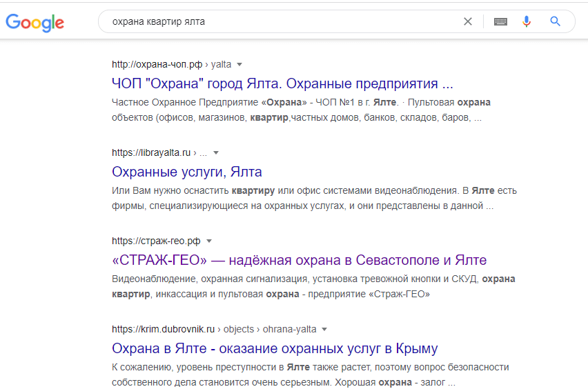Viewport: 588px width, 389px height.
Task: Click the https://страж-гео.рф URL text
Action: pyautogui.click(x=156, y=241)
